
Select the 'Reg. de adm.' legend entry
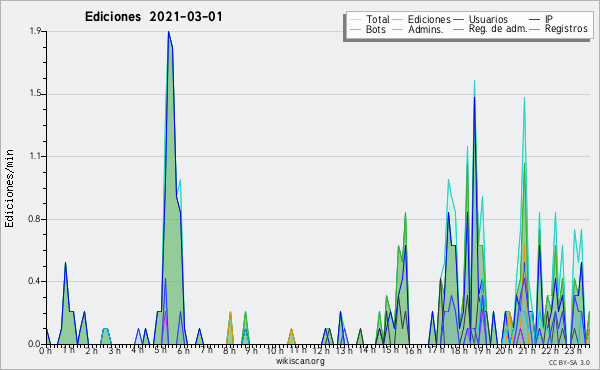coord(498,29)
